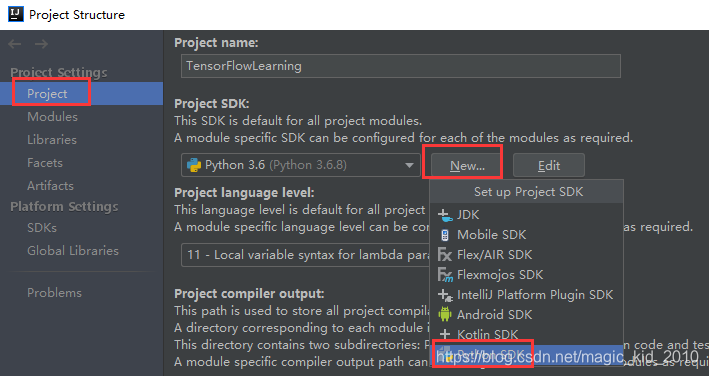Click the forward navigation arrow
This screenshot has height=376, width=709.
[x=42, y=44]
